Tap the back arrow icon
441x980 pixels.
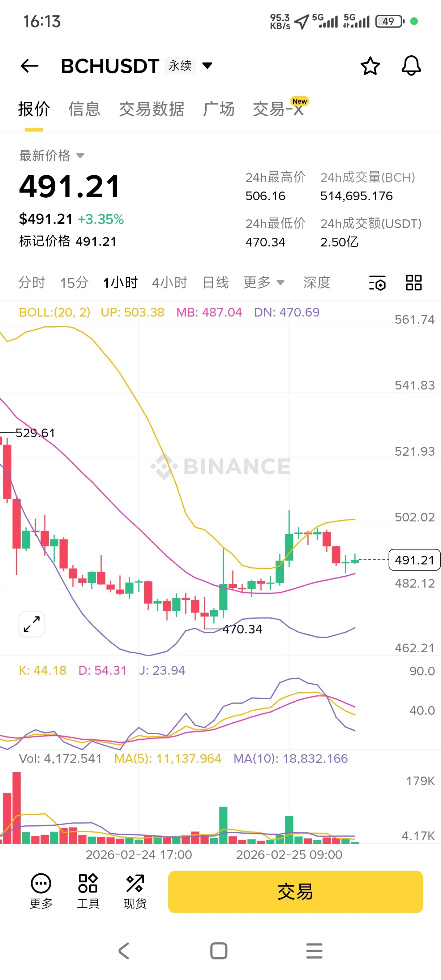[x=29, y=66]
